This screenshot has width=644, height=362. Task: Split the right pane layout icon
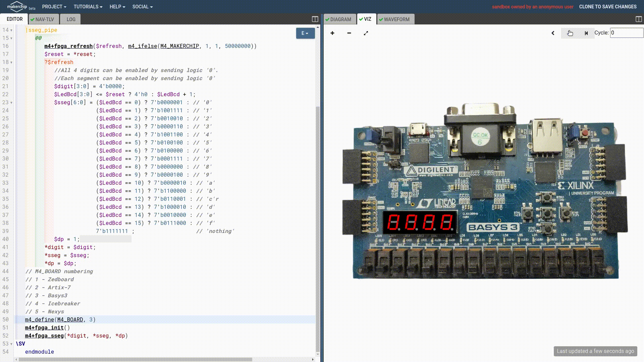639,19
